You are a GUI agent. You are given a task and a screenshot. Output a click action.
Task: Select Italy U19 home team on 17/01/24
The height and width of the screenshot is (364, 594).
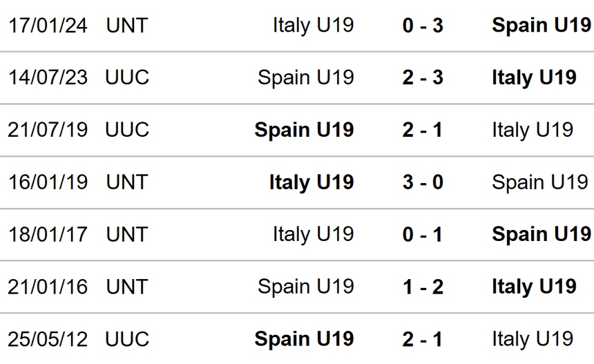click(313, 26)
